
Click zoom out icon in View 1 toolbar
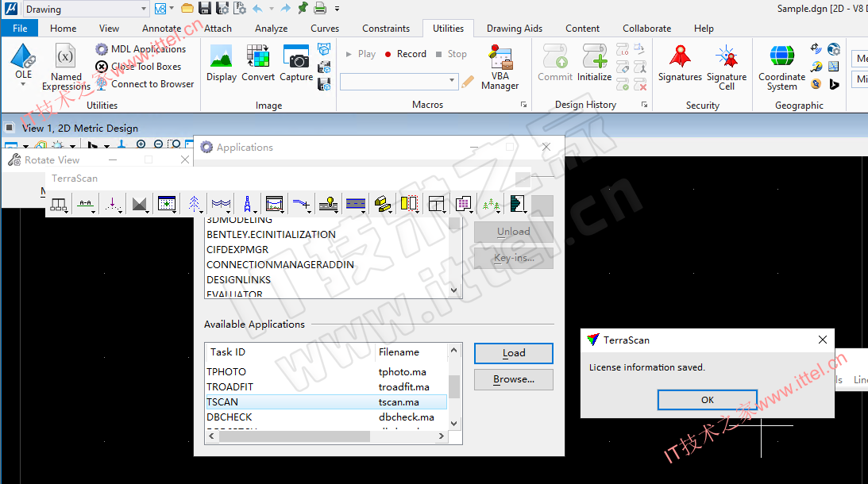(x=158, y=144)
